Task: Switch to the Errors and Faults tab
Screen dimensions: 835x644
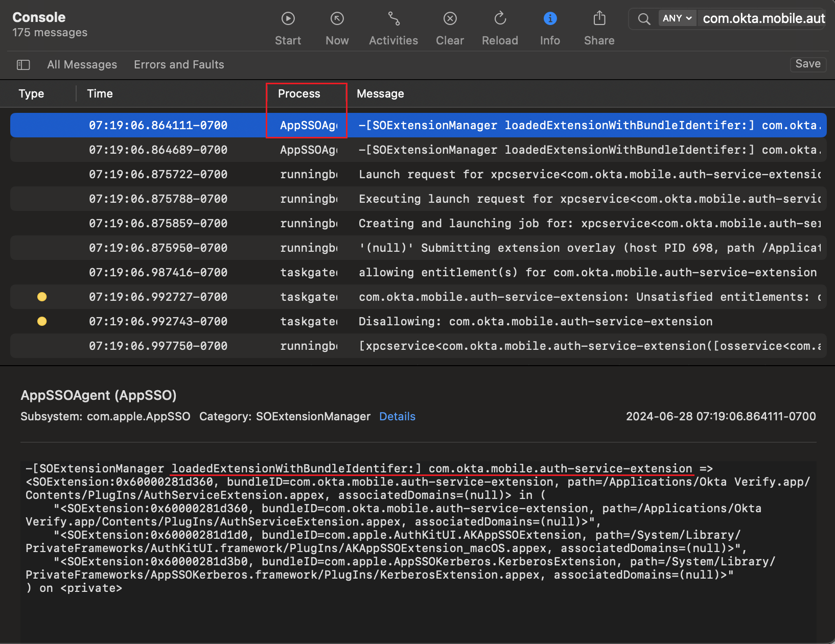Action: point(179,64)
